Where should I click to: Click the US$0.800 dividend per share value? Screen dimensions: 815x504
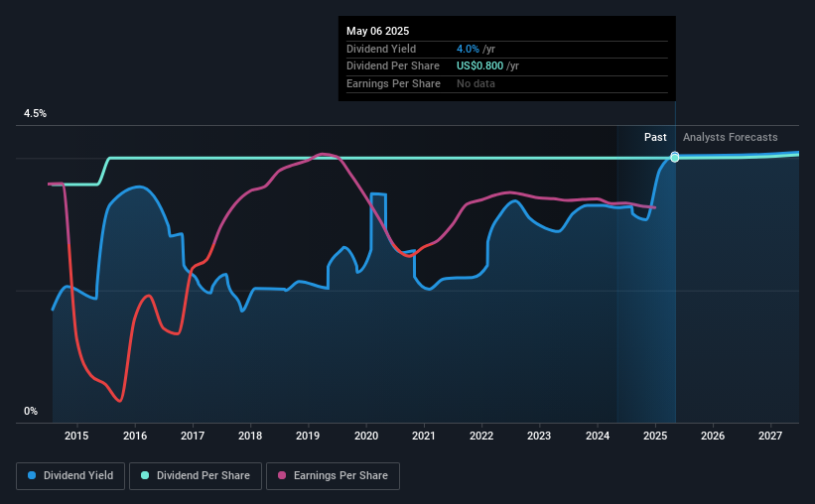(479, 66)
